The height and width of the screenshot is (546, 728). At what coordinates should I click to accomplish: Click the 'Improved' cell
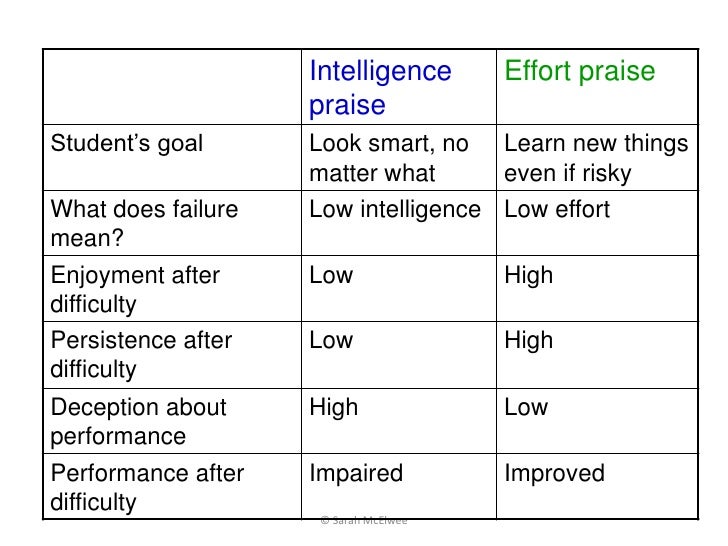[x=555, y=474]
